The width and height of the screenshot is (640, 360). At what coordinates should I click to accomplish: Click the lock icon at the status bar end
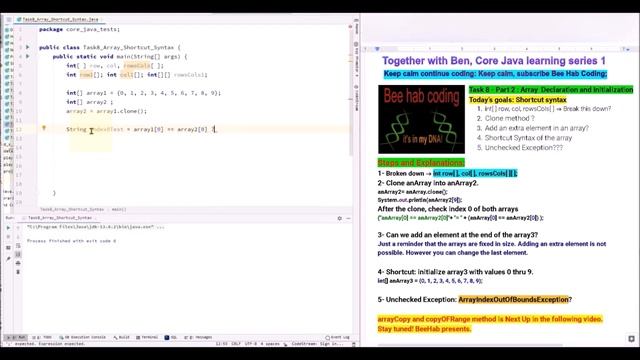tap(354, 344)
